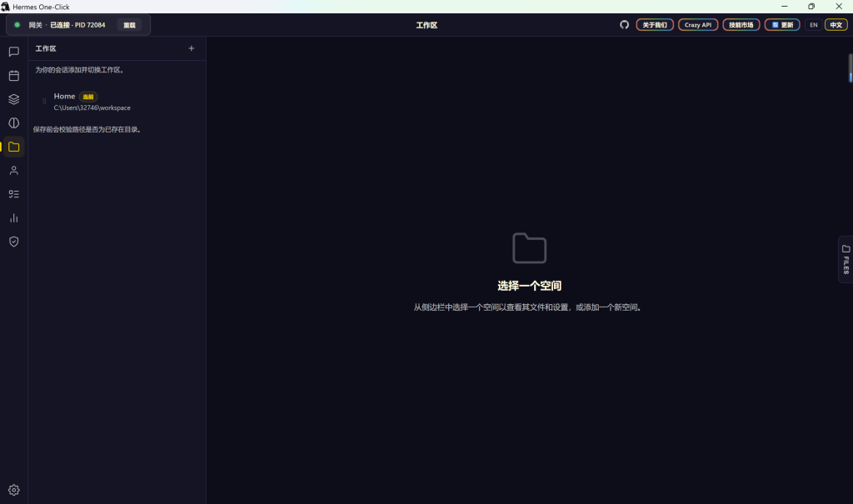The height and width of the screenshot is (504, 853).
Task: Open the GitHub icon in top bar
Action: [x=624, y=25]
